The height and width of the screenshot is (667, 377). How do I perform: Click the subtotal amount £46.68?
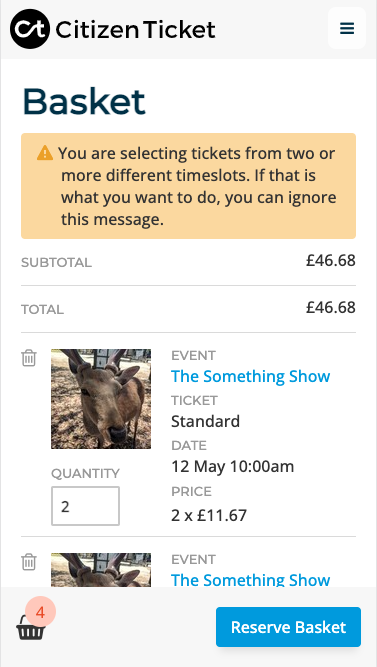(331, 260)
